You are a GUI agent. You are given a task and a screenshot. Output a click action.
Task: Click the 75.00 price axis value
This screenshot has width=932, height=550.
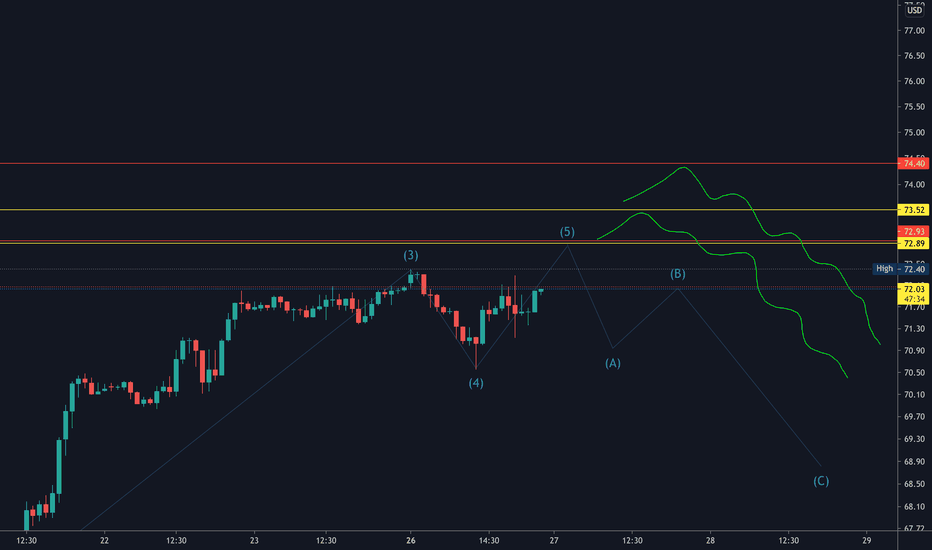coord(914,133)
